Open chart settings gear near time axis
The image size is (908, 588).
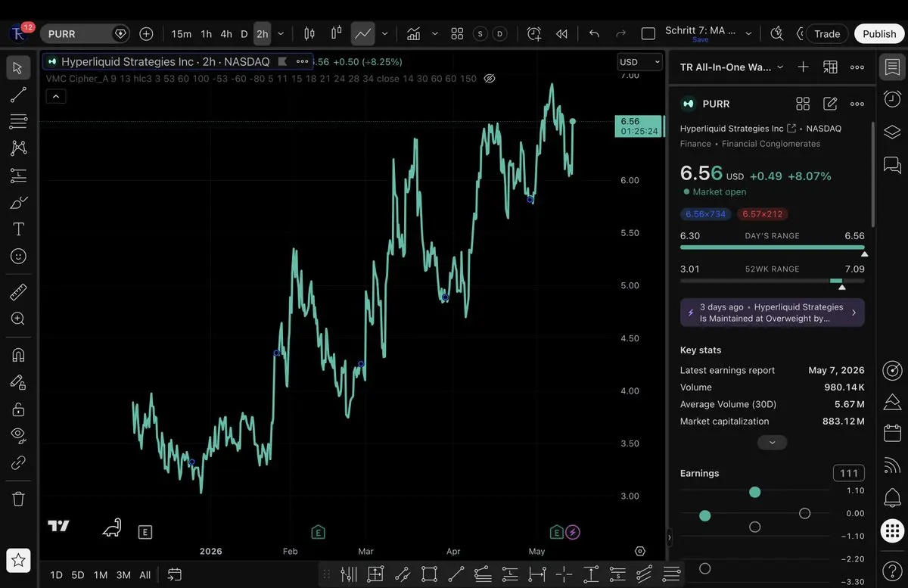coord(640,551)
